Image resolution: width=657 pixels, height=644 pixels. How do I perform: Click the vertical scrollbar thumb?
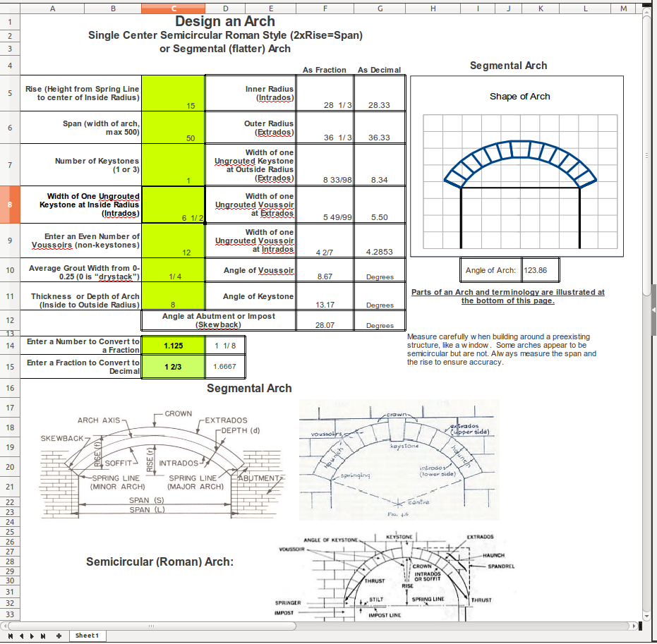[x=646, y=155]
